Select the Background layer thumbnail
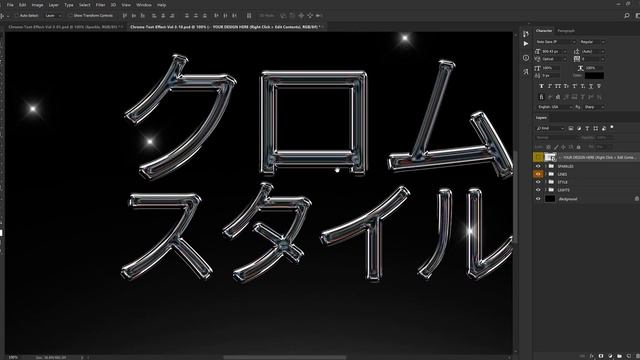 pos(550,199)
